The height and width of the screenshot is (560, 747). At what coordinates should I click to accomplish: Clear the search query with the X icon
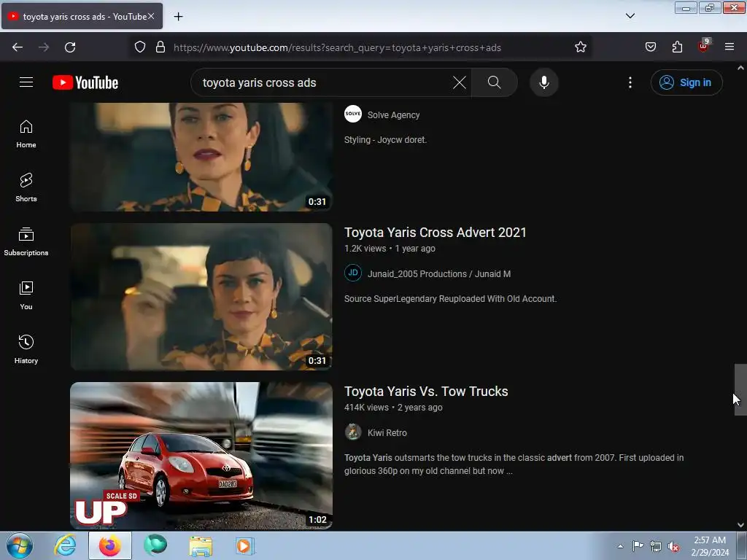pyautogui.click(x=460, y=82)
